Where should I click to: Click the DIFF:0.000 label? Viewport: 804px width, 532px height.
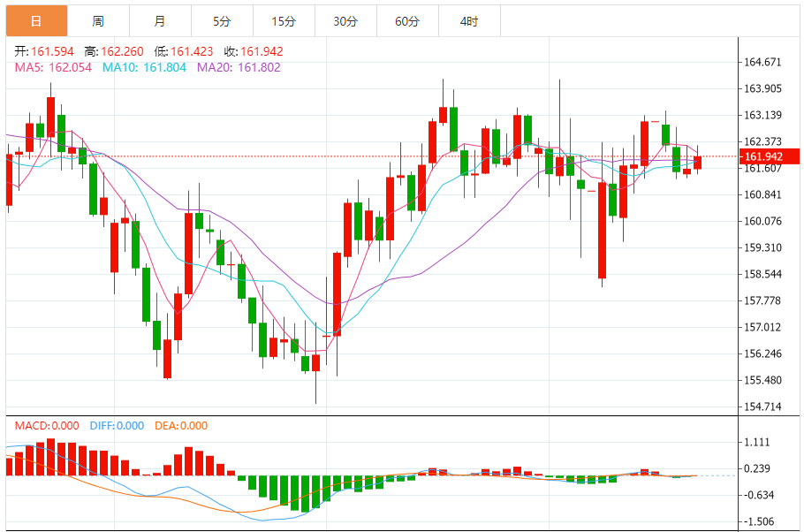coord(117,426)
